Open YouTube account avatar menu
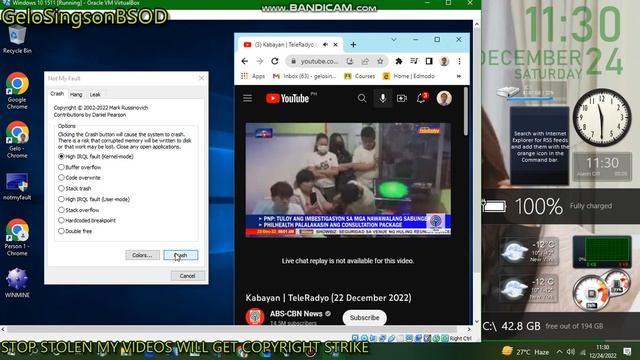Screen dimensions: 640x360 click(x=444, y=98)
